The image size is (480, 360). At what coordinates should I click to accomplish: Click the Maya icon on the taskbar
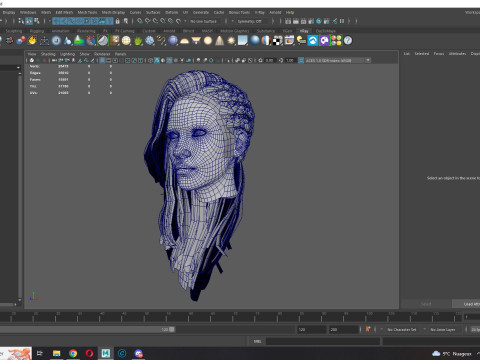tap(106, 353)
